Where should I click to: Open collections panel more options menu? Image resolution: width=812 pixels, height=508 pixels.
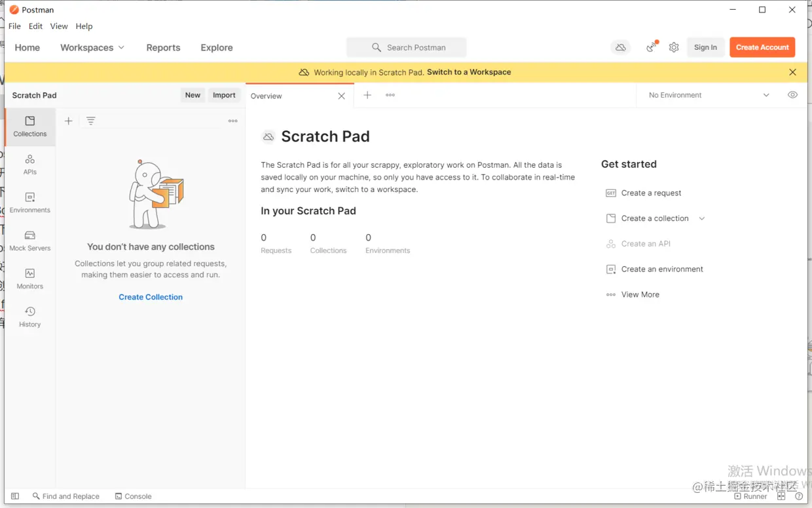pyautogui.click(x=232, y=121)
